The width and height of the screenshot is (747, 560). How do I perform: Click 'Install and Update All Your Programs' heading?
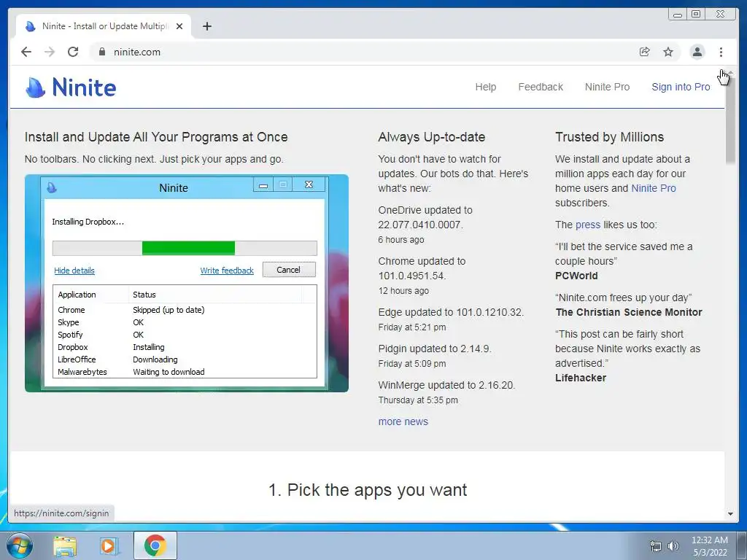click(156, 137)
